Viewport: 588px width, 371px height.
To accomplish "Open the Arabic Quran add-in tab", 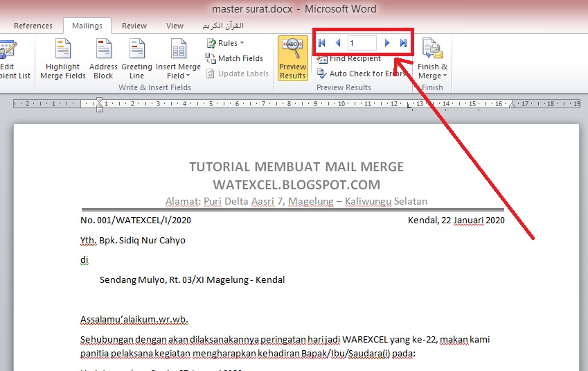I will [223, 26].
